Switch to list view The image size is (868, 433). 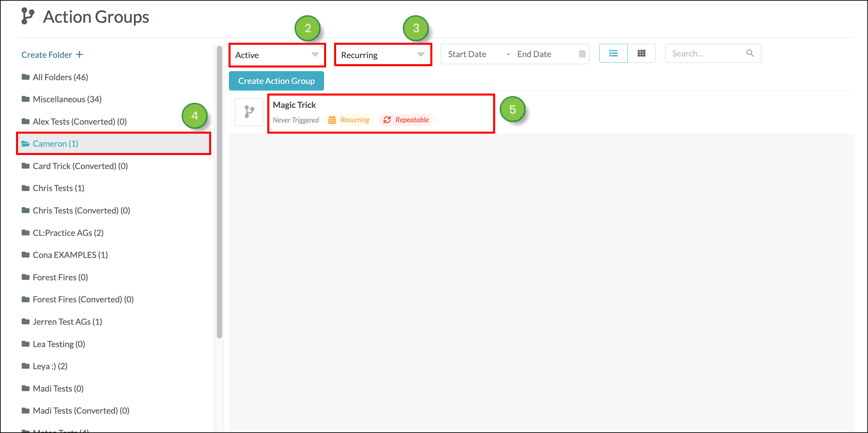point(613,53)
